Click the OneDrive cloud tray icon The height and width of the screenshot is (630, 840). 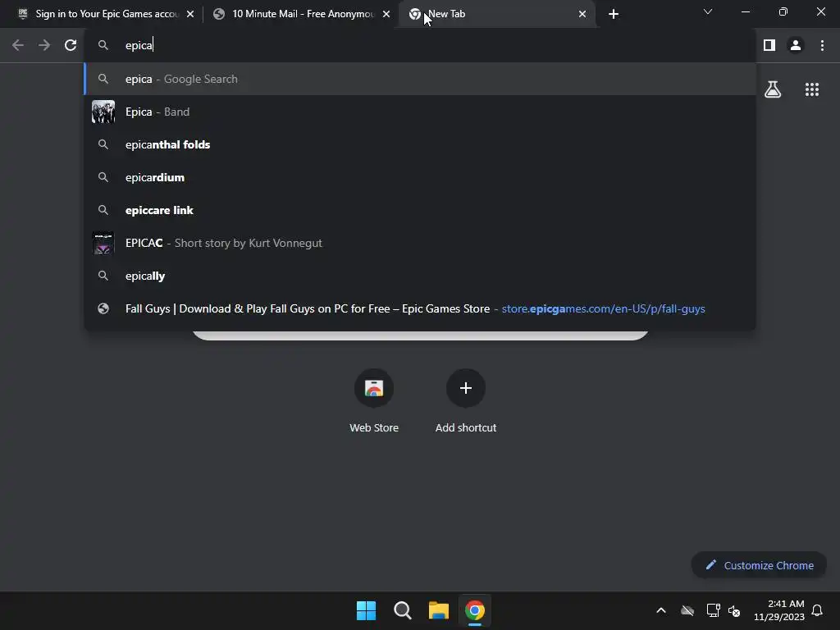687,610
